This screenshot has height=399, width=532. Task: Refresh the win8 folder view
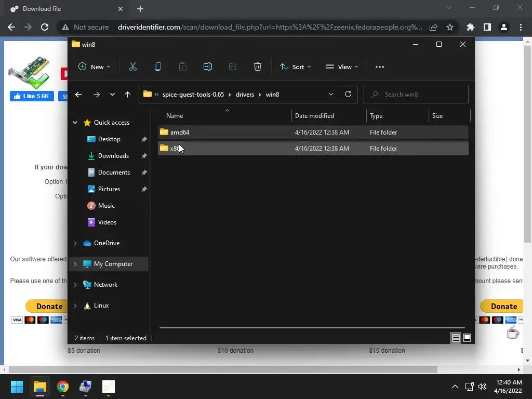[348, 95]
